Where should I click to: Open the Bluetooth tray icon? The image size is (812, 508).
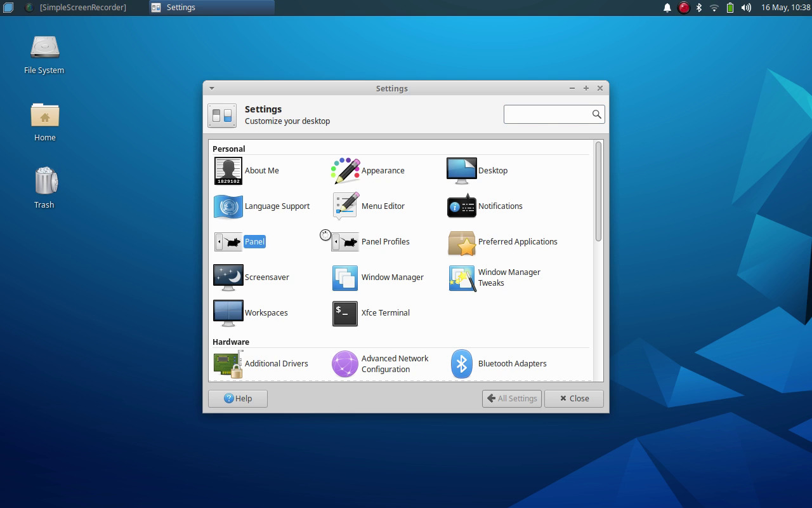tap(699, 8)
